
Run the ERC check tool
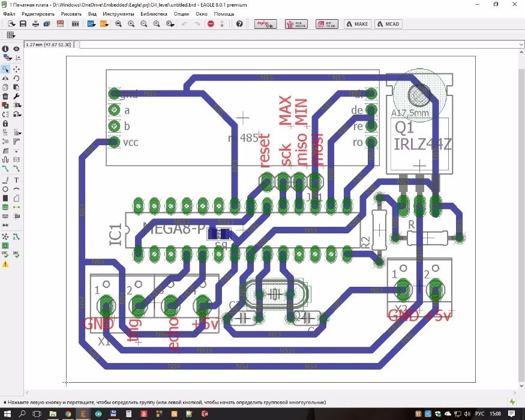(x=5, y=255)
